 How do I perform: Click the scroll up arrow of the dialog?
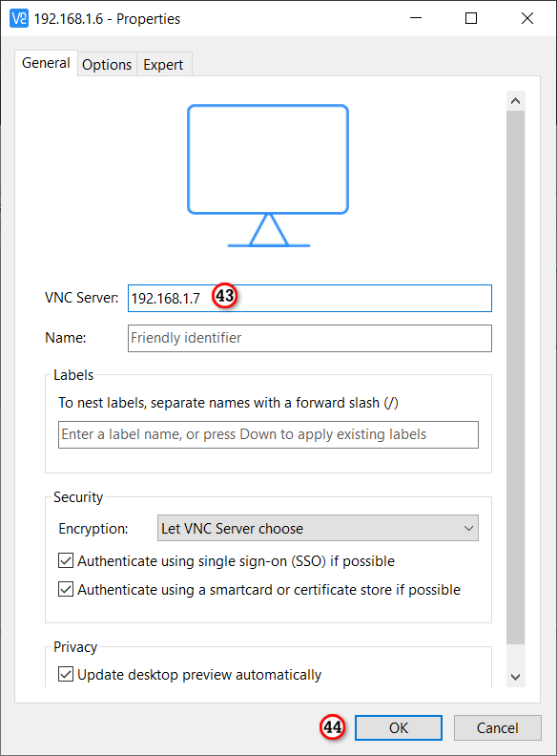(516, 101)
